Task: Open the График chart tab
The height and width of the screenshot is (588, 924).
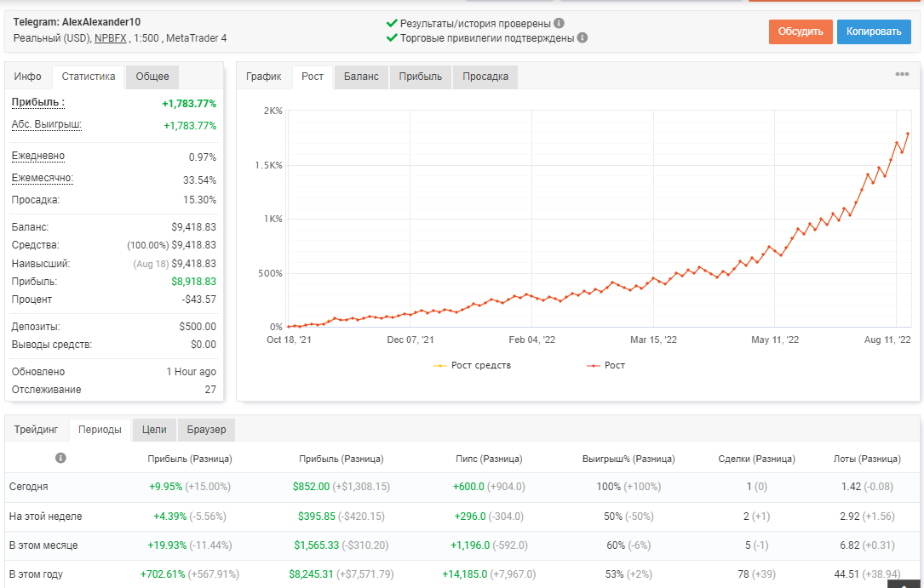Action: point(264,77)
